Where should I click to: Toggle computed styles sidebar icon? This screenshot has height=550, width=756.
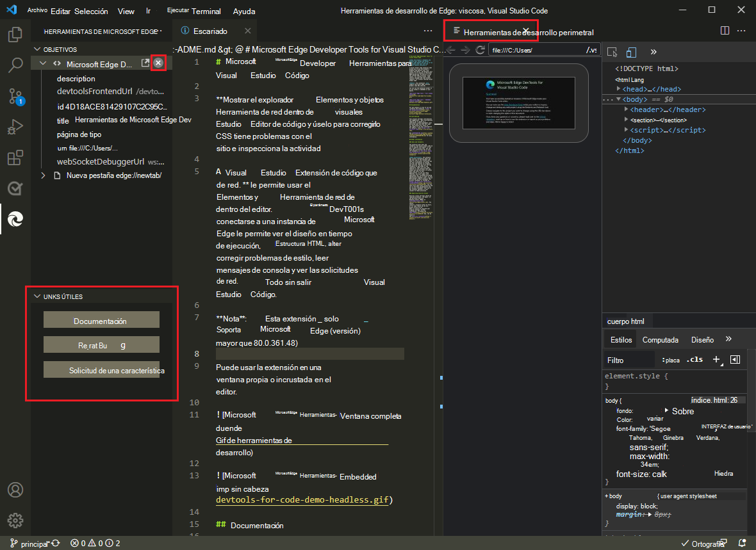(735, 360)
